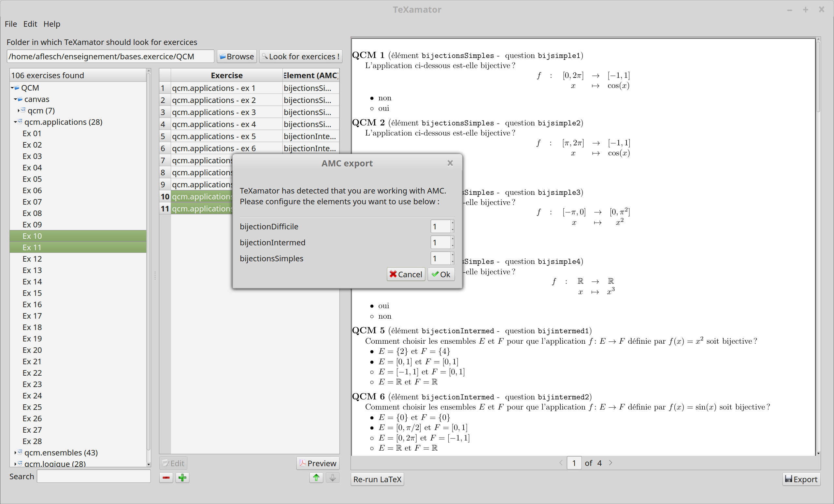The width and height of the screenshot is (834, 504).
Task: Confirm AMC export with Ok
Action: coord(441,274)
